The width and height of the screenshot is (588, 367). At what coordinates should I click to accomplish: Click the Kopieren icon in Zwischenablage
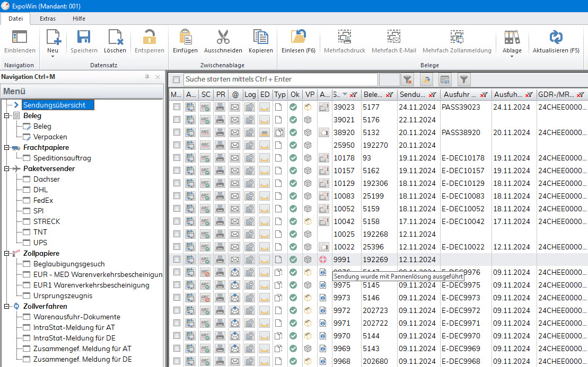(x=260, y=37)
